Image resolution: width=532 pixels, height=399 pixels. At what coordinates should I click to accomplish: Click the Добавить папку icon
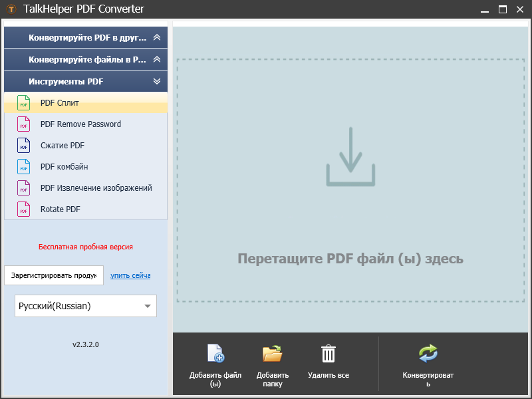click(271, 353)
